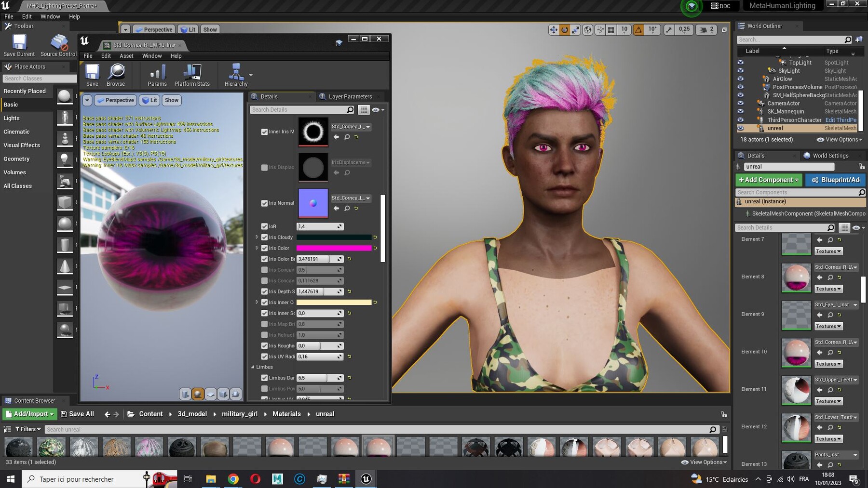This screenshot has width=868, height=488.
Task: Click the Source Control icon
Action: tap(59, 46)
